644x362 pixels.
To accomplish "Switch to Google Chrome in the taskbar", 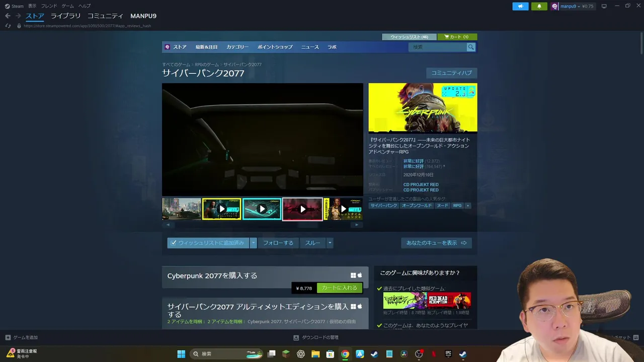I will pos(345,354).
